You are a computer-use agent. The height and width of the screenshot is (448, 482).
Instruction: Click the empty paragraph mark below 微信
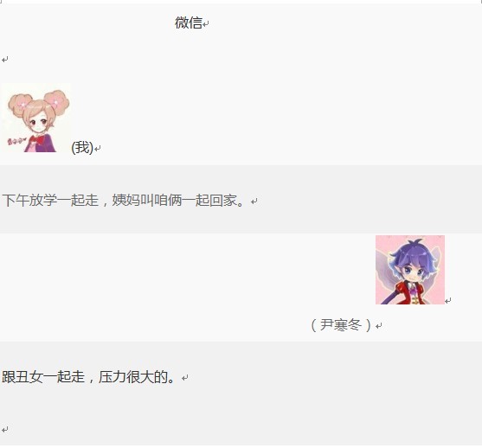(x=5, y=60)
